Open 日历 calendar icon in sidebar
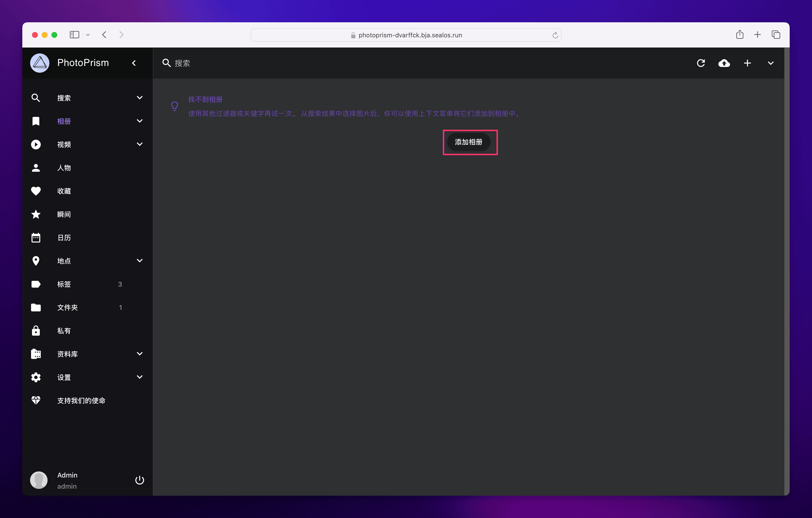Screen dimensions: 812x518 pyautogui.click(x=36, y=237)
